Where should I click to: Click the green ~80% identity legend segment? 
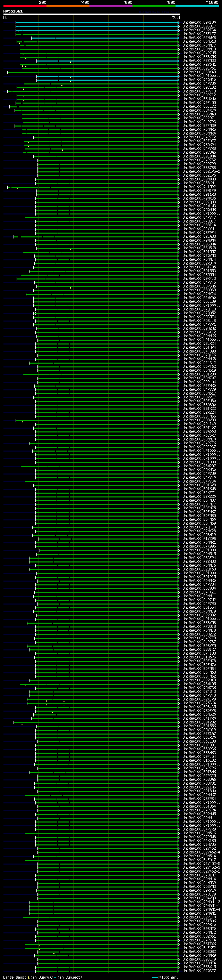[x=154, y=6]
